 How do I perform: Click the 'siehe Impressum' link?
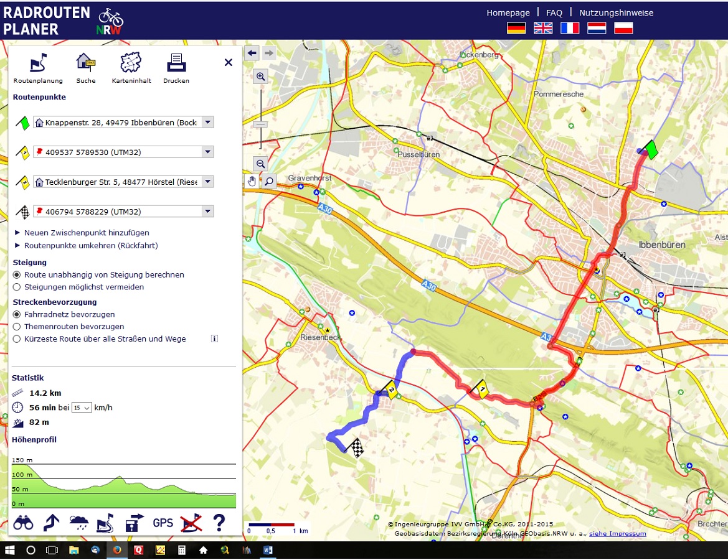617,534
